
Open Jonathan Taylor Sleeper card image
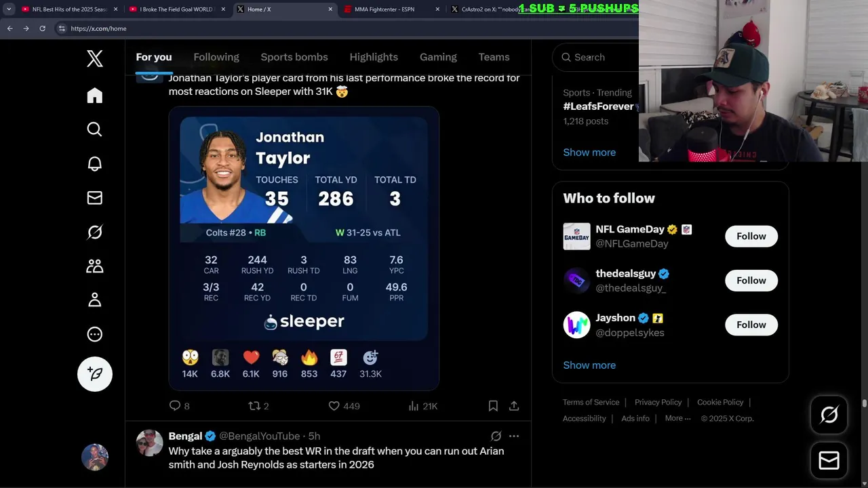click(304, 248)
